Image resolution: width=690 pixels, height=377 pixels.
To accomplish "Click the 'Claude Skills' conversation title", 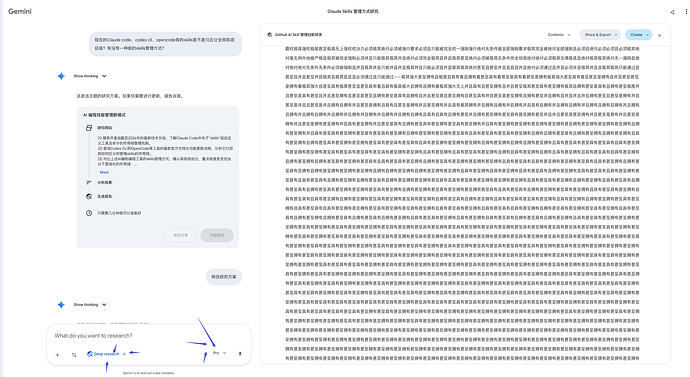I will pos(352,11).
